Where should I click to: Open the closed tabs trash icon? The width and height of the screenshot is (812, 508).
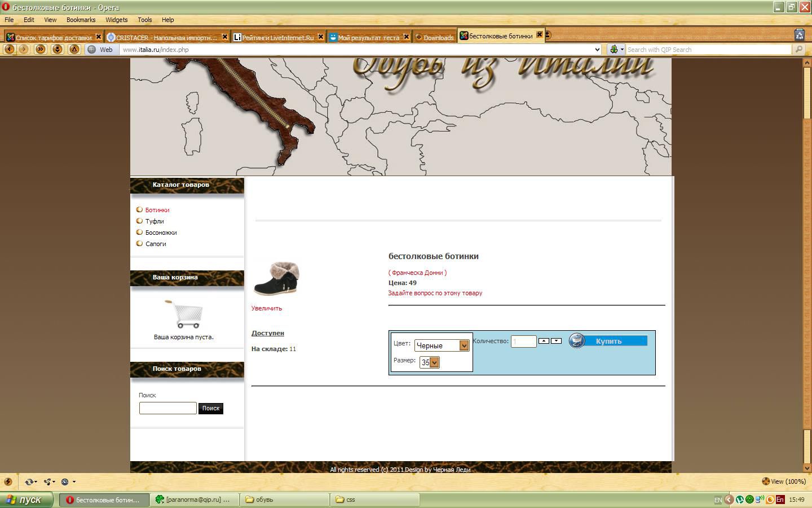[x=799, y=35]
